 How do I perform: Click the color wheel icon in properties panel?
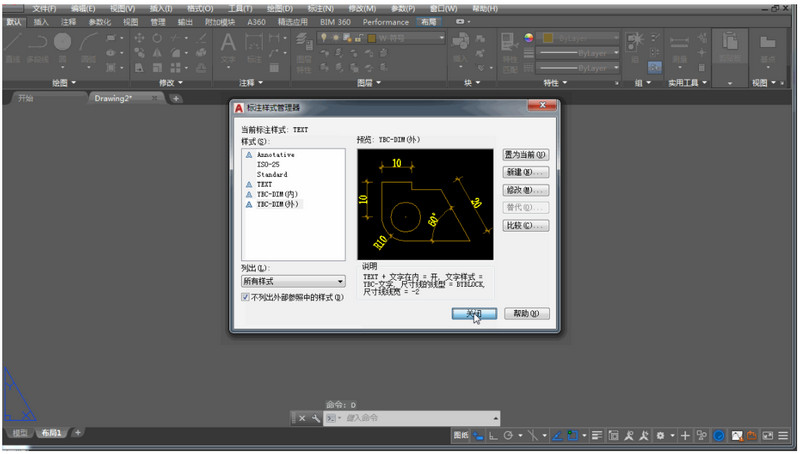[530, 39]
